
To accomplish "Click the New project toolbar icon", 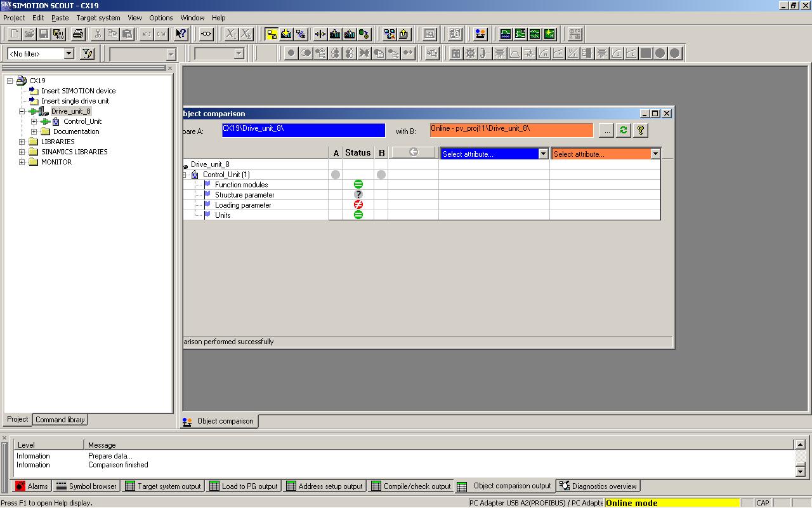I will point(15,34).
